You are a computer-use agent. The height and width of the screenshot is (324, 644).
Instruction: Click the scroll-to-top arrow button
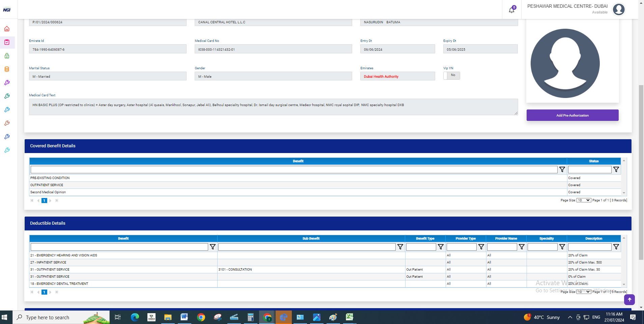(x=629, y=300)
